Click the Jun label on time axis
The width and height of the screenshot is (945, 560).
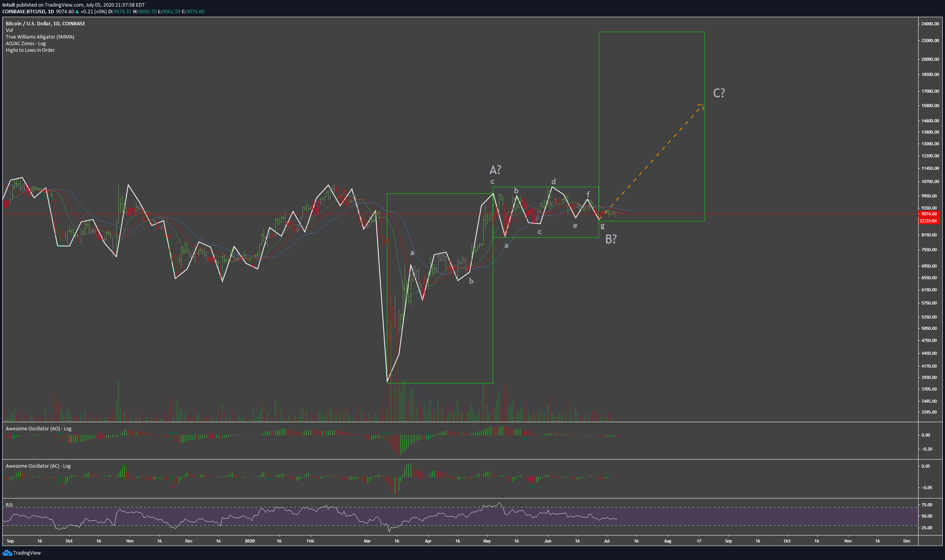(x=548, y=541)
